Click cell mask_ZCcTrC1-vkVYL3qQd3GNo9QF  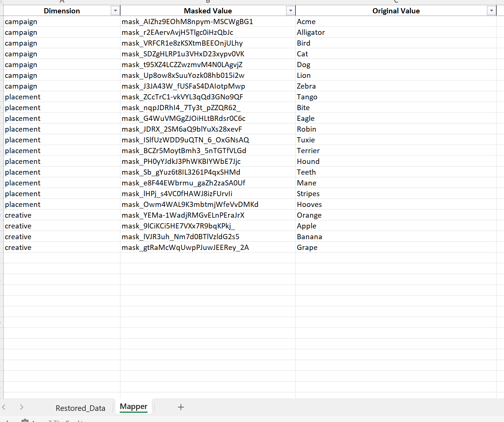(208, 97)
